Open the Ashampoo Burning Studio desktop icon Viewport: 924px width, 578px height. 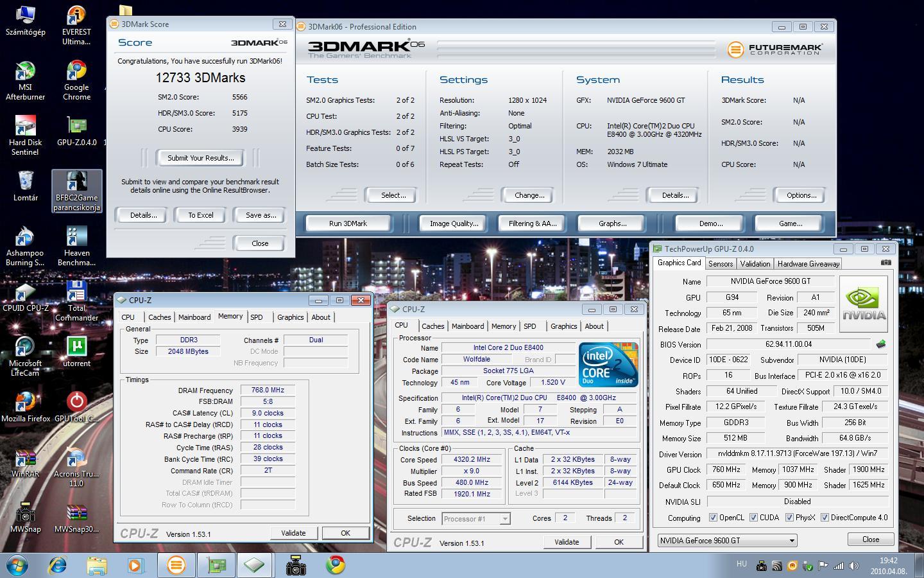coord(25,247)
